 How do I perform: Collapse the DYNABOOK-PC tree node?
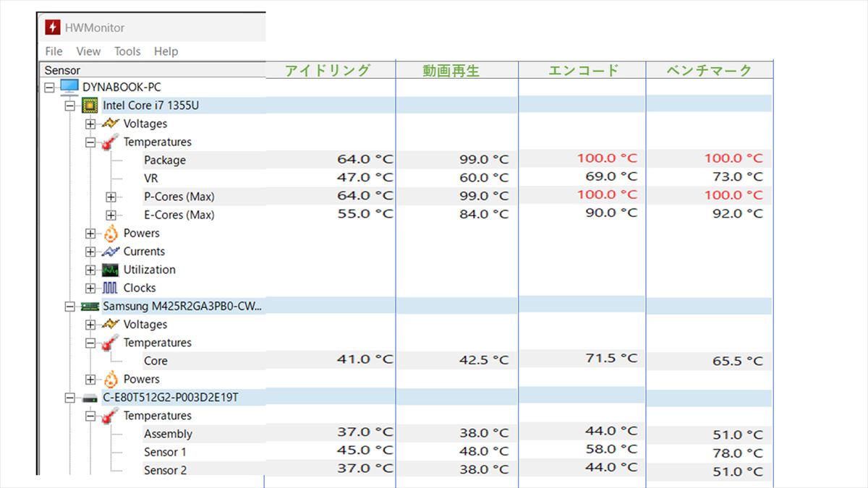[49, 87]
